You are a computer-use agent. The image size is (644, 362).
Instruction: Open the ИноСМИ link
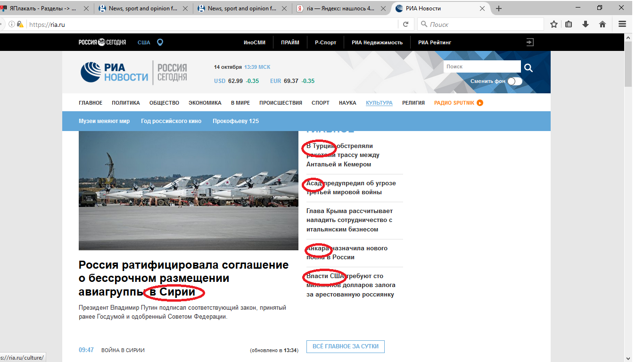point(255,42)
